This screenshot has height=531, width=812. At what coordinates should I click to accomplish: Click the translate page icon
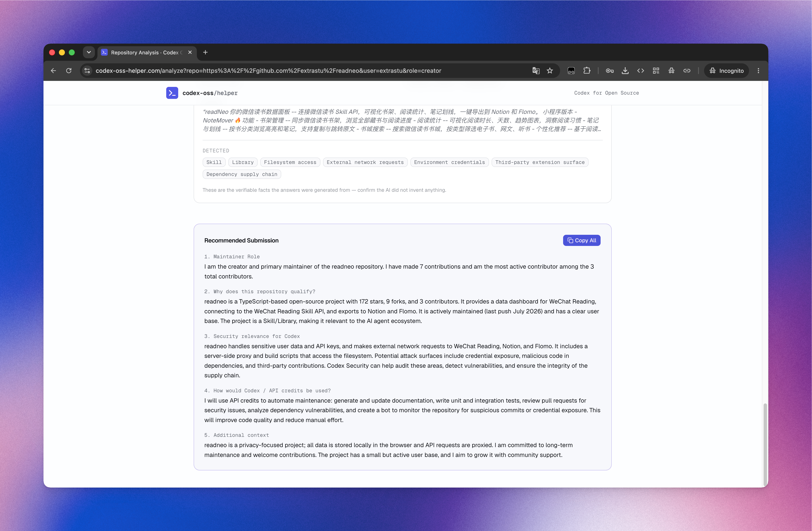coord(536,71)
